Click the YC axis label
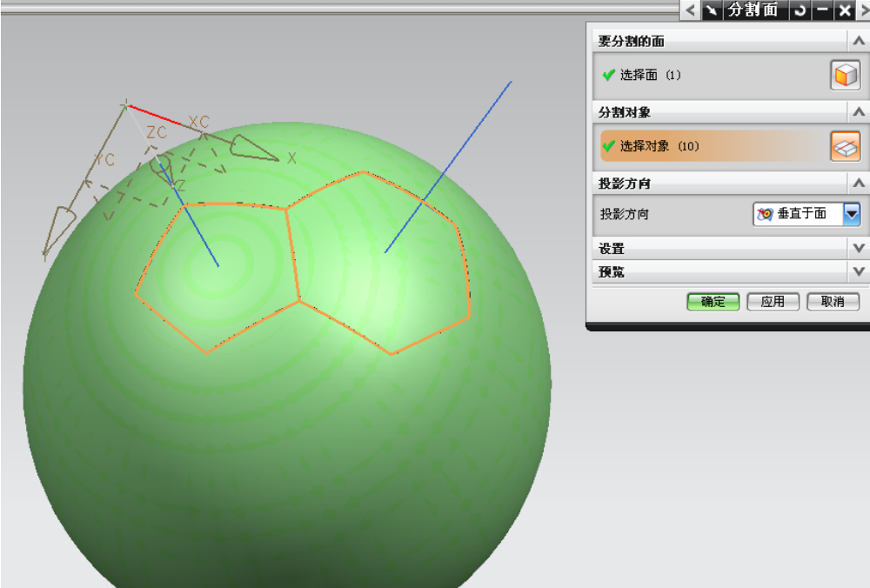This screenshot has width=870, height=588. click(104, 159)
